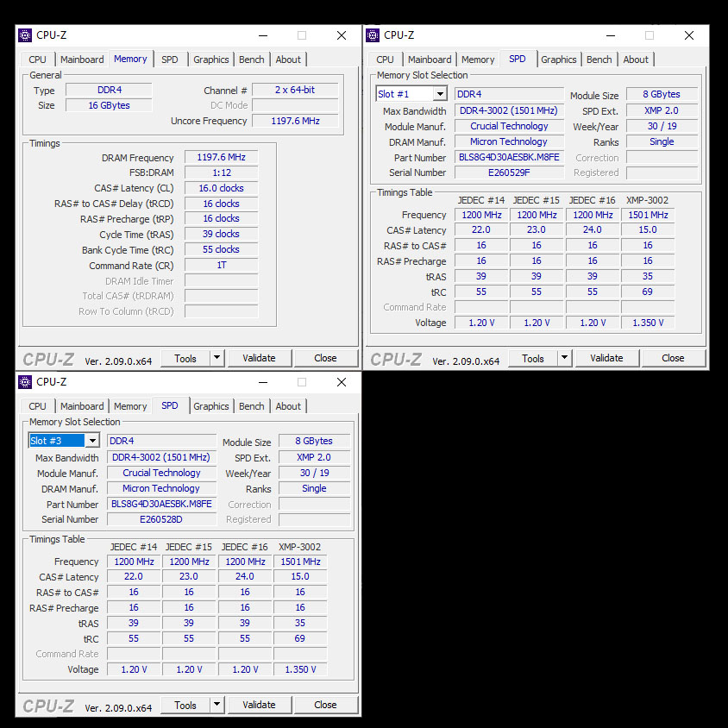Go to the Bench tab in the Slot #1 window
This screenshot has width=728, height=728.
[599, 60]
